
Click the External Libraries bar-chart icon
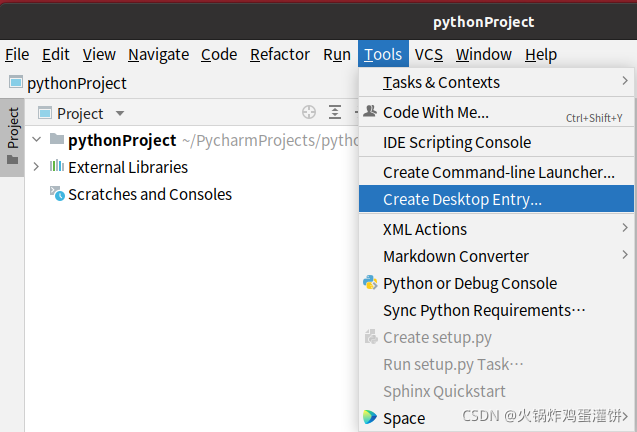coord(57,166)
